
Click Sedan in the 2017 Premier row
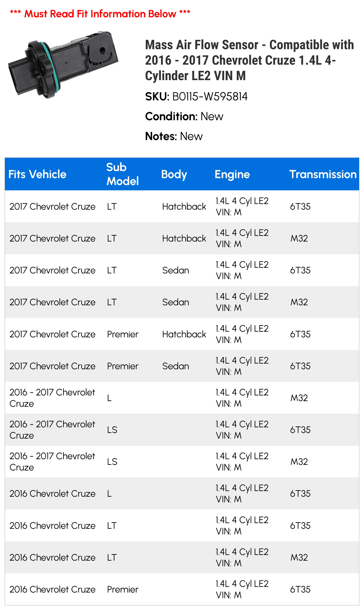pos(176,366)
